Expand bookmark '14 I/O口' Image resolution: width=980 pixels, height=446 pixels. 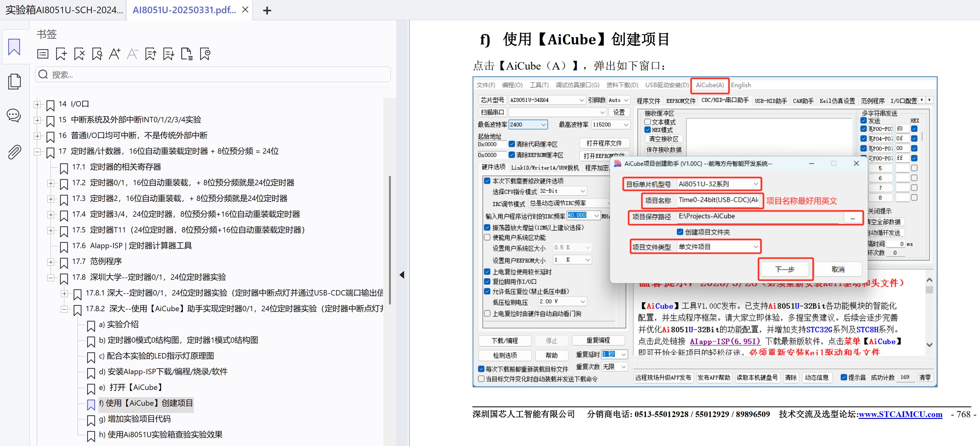(x=37, y=104)
